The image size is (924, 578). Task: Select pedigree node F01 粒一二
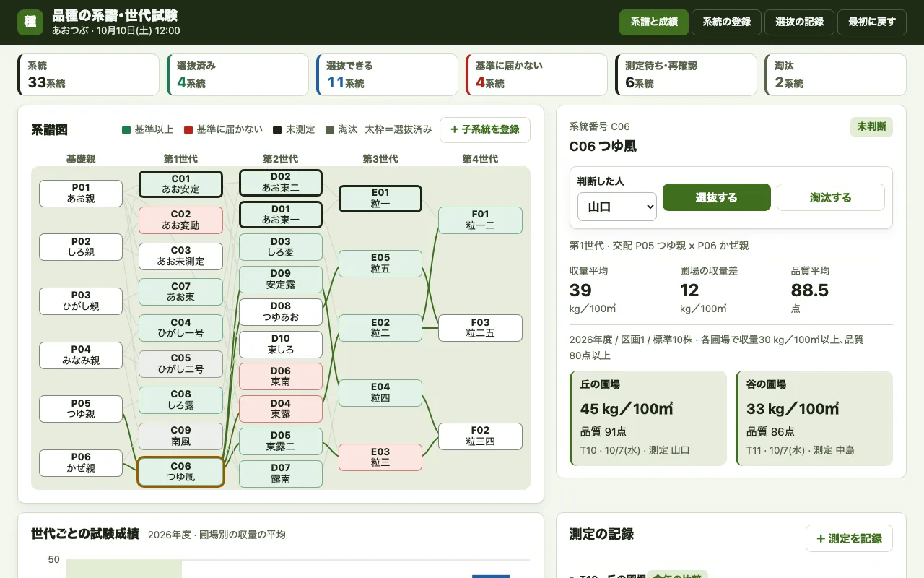pyautogui.click(x=480, y=220)
